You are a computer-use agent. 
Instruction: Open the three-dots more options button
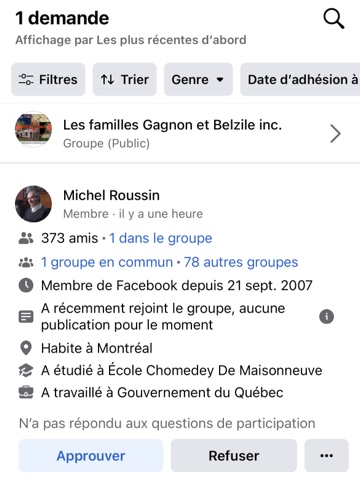(x=326, y=455)
